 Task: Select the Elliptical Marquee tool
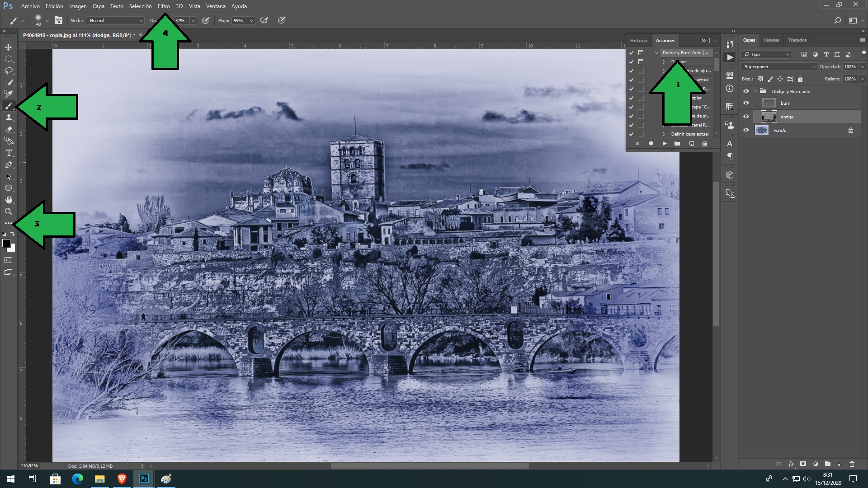(9, 59)
